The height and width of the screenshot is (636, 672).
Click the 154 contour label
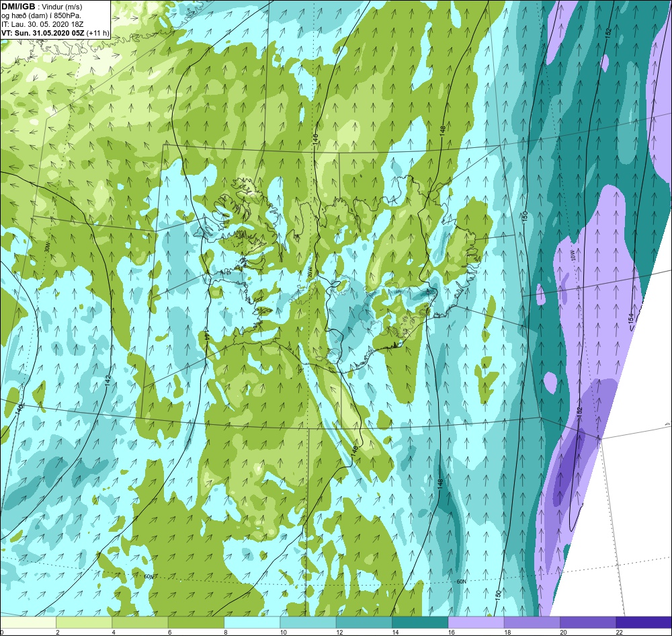pyautogui.click(x=630, y=319)
